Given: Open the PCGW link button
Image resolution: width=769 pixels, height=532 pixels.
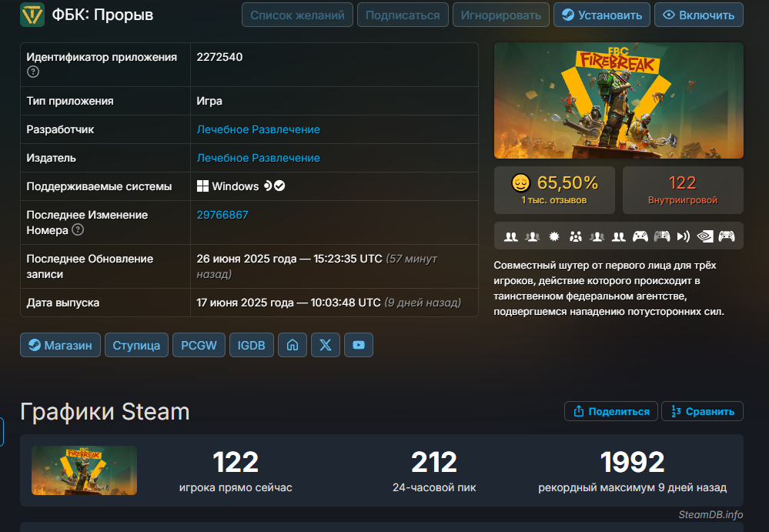Looking at the screenshot, I should [199, 345].
